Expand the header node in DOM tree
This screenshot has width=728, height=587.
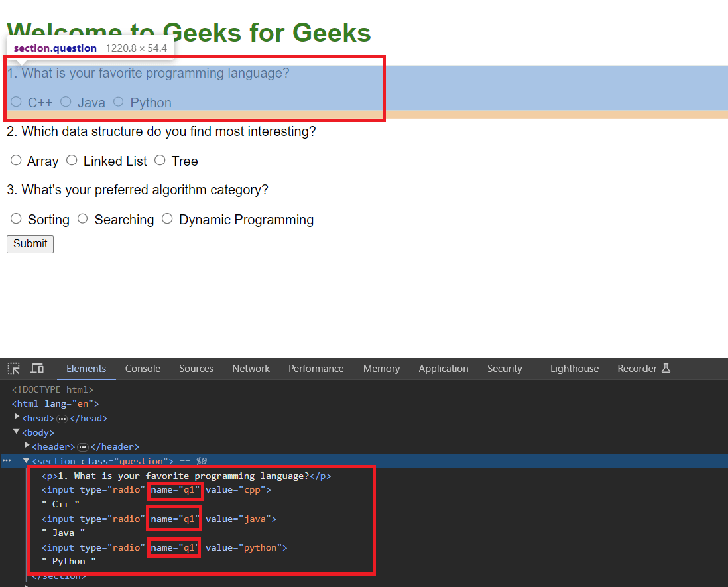(x=27, y=445)
